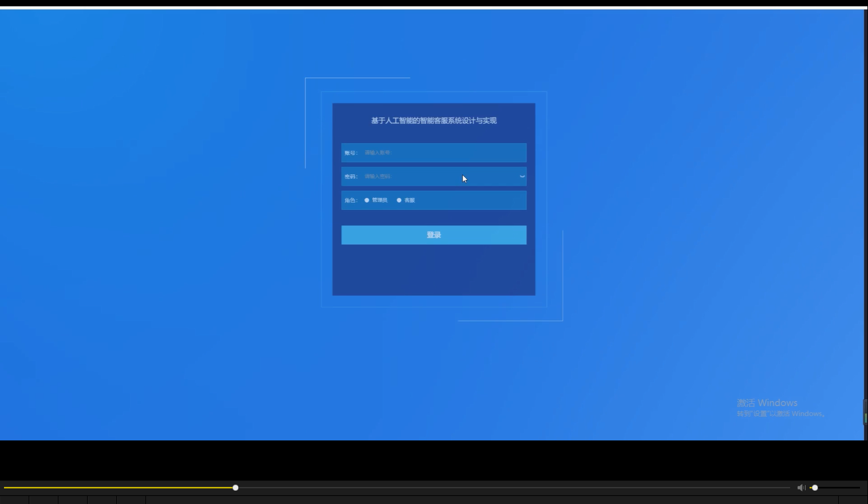Viewport: 868px width, 504px height.
Task: Click the yellow filled portion of the seek bar
Action: [115, 487]
